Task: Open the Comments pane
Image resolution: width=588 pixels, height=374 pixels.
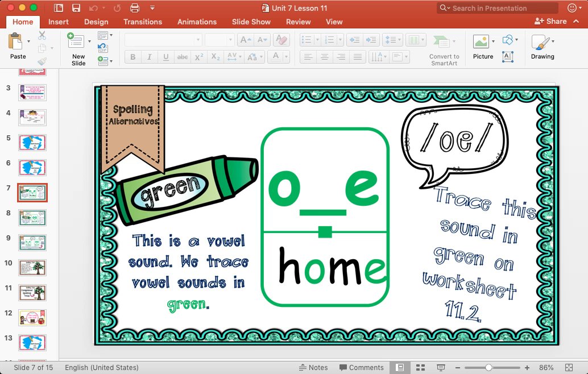Action: 362,368
